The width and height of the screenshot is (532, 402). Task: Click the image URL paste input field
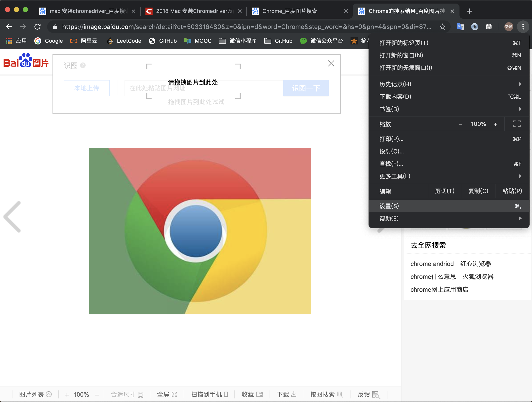pyautogui.click(x=204, y=88)
